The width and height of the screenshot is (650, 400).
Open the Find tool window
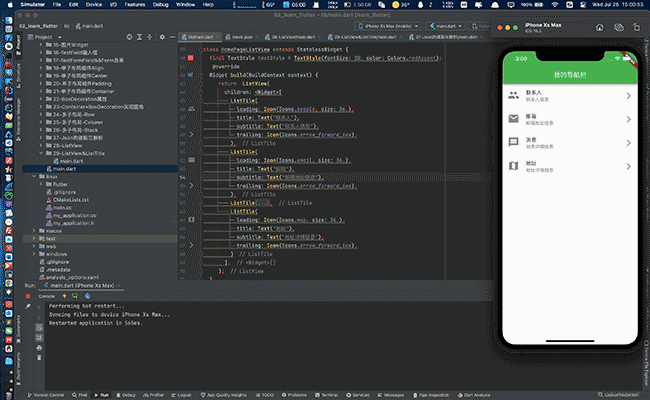pos(80,395)
